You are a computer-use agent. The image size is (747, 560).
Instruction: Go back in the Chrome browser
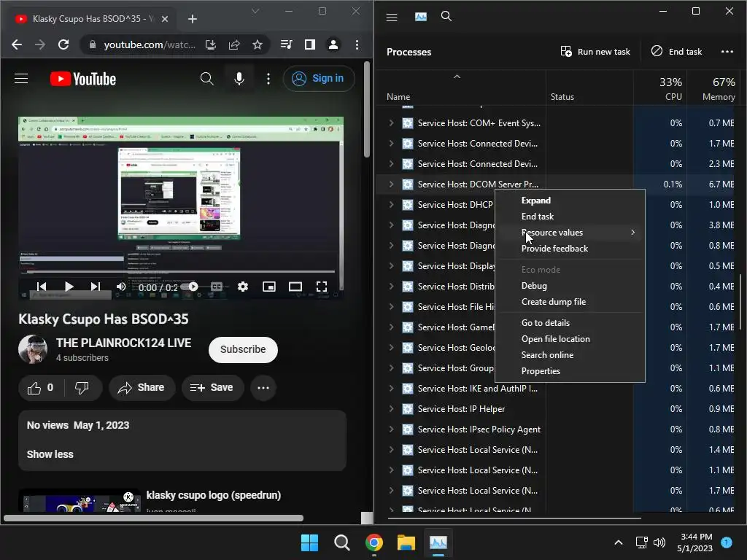(17, 44)
